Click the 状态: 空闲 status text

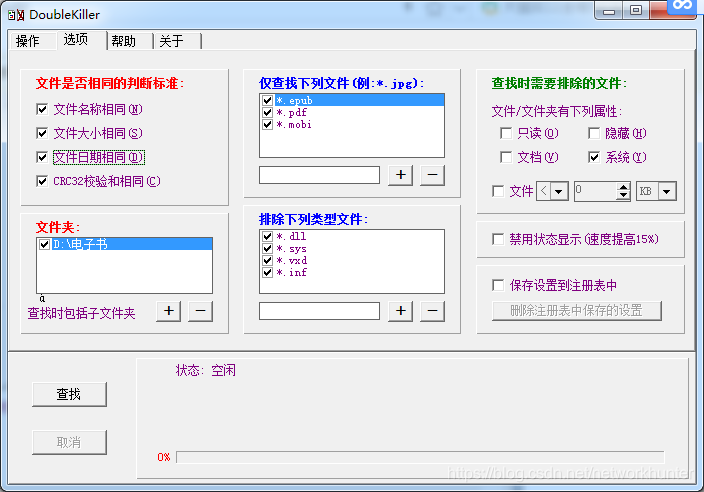[206, 370]
